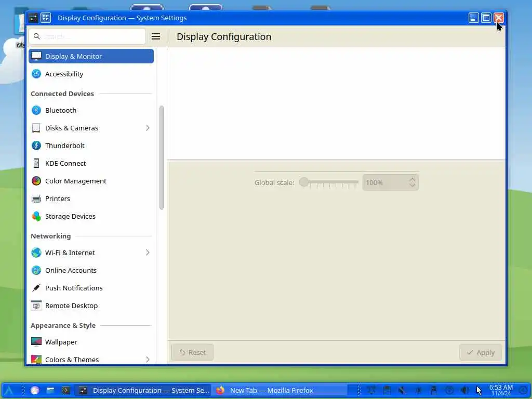Open Push Notifications settings
The image size is (532, 399).
tap(91, 288)
